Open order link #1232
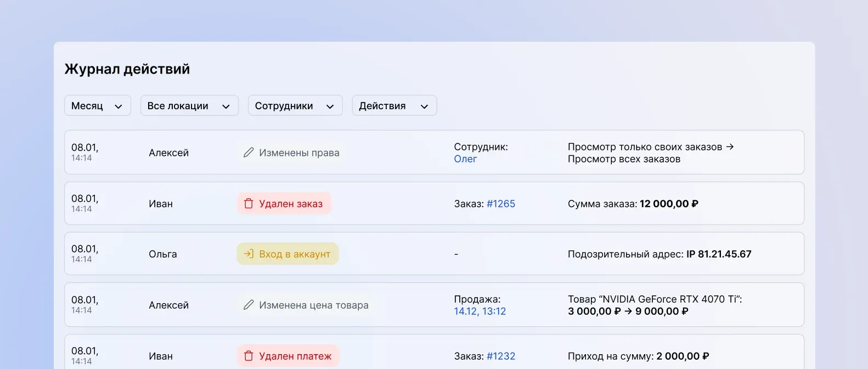 (x=501, y=356)
